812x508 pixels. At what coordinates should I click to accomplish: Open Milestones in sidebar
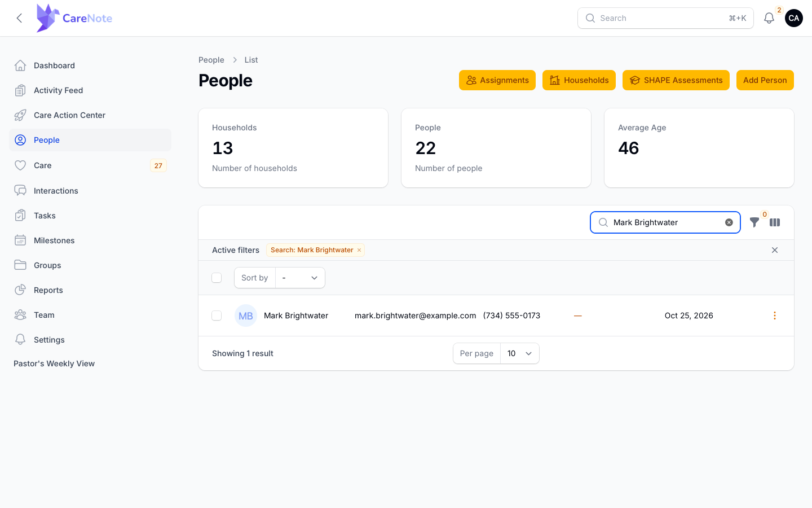point(90,240)
